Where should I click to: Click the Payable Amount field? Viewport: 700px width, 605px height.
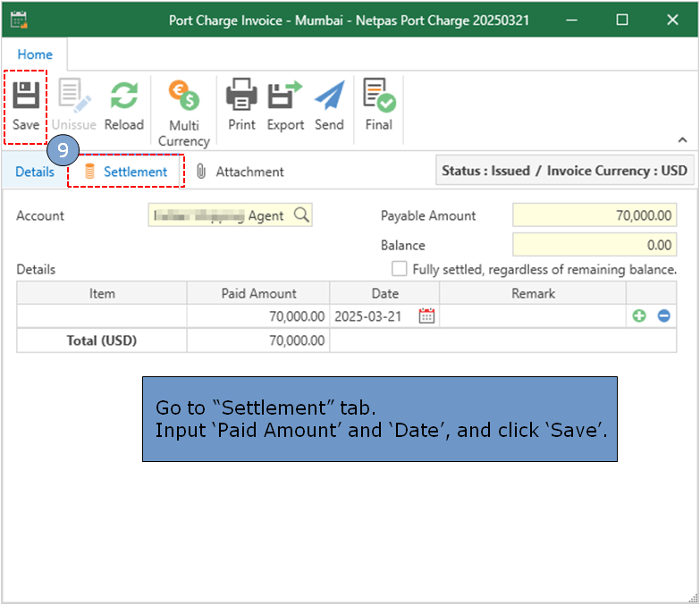(x=595, y=215)
